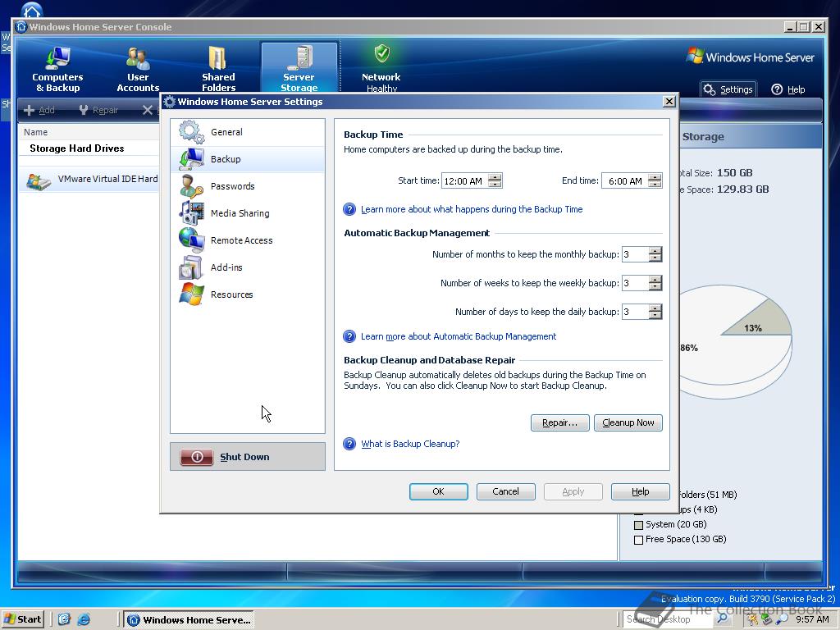Increase months to keep monthly backup
840x630 pixels.
coord(655,251)
